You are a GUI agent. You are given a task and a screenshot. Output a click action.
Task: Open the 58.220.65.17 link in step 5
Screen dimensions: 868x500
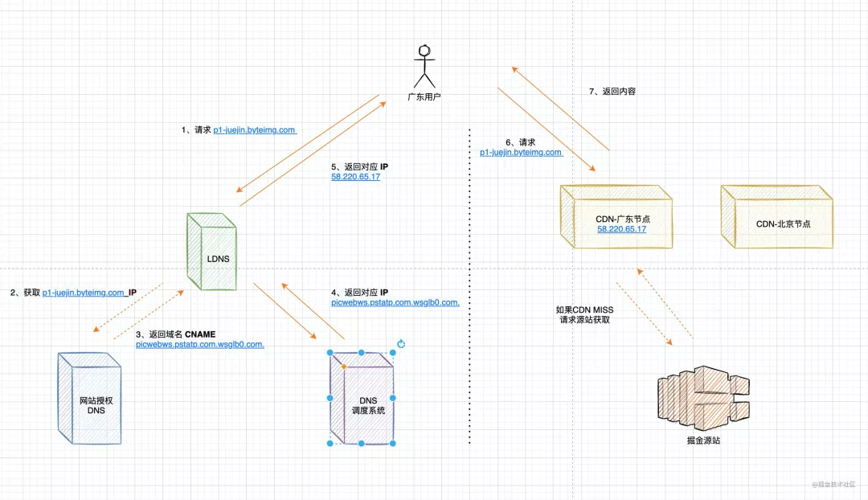pyautogui.click(x=355, y=177)
